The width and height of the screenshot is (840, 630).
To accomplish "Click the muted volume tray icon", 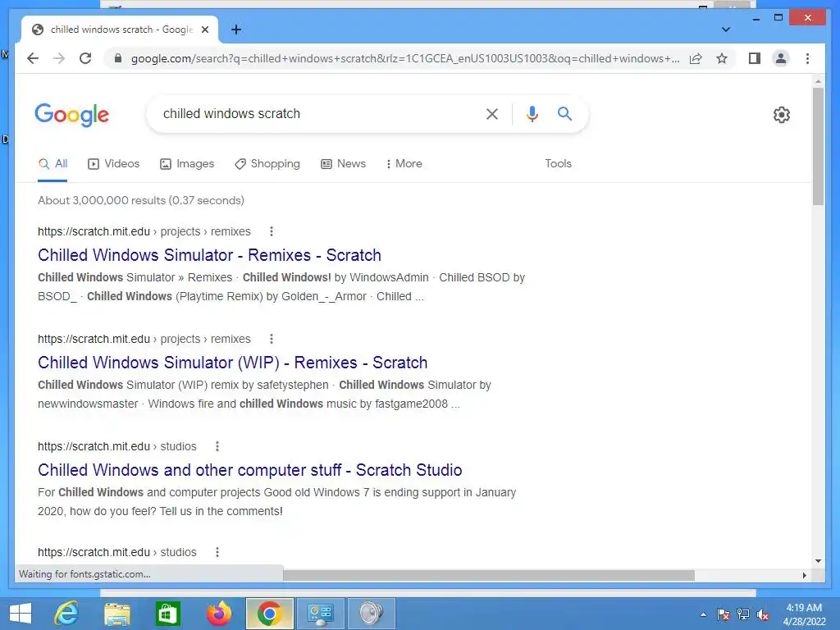I will click(x=763, y=614).
